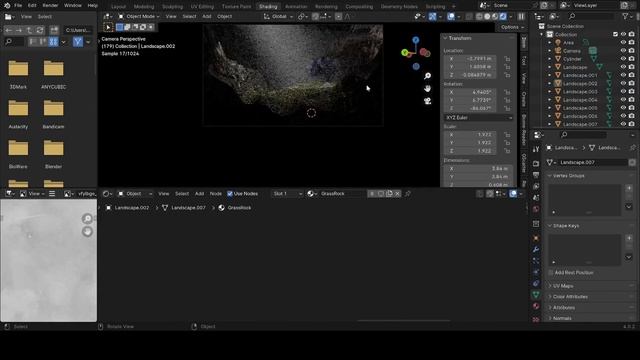This screenshot has width=640, height=360.
Task: Open the Object Constraints properties tab icon
Action: [x=536, y=283]
